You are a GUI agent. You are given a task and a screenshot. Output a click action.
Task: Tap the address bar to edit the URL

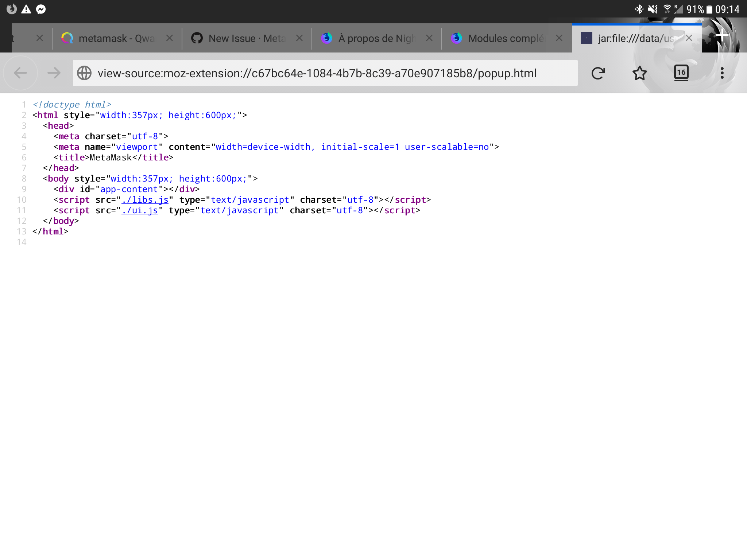(x=317, y=73)
